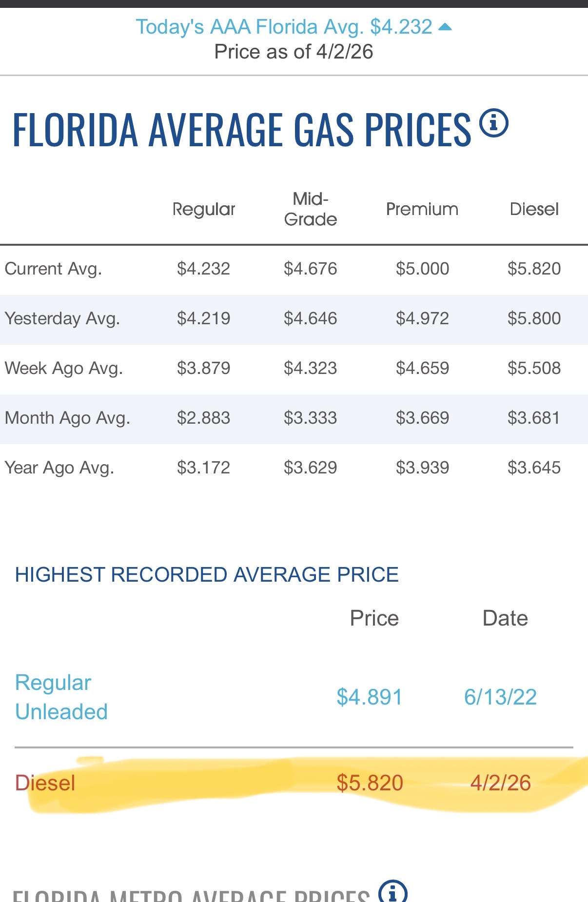This screenshot has height=902, width=588.
Task: Open Today's AAA Florida Avg. link
Action: click(x=284, y=27)
